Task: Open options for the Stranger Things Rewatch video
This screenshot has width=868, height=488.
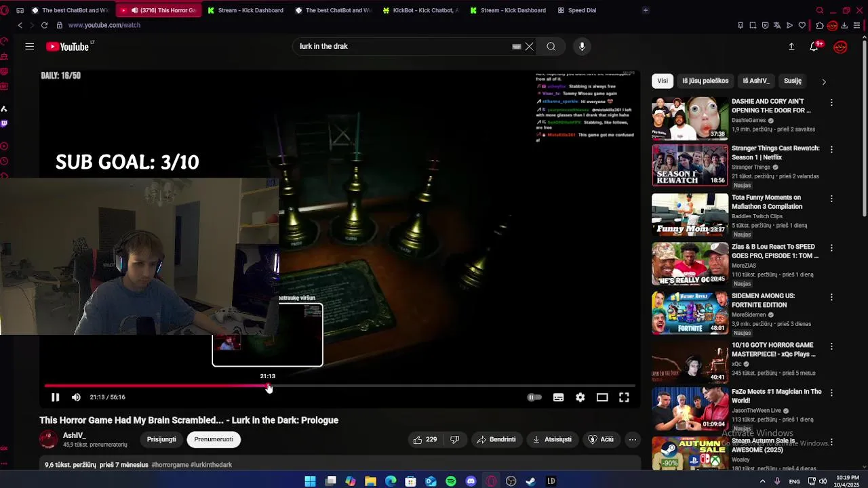Action: (x=831, y=150)
